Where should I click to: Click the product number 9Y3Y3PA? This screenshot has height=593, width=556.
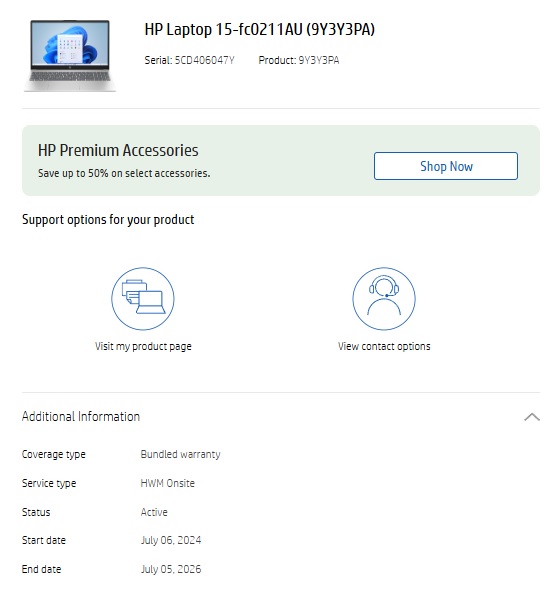pos(319,60)
